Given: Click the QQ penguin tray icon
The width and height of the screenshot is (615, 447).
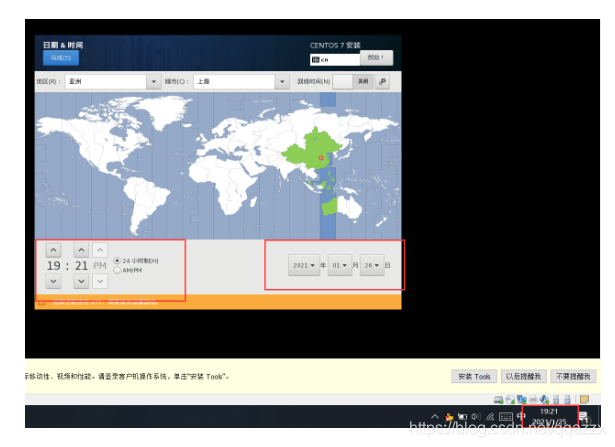Looking at the screenshot, I should tap(449, 416).
